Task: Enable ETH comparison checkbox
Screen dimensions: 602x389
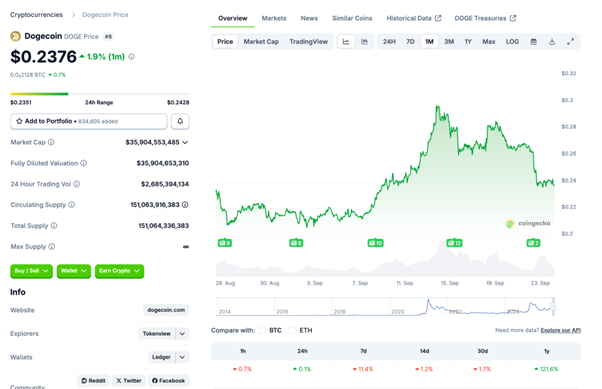Action: [x=293, y=330]
